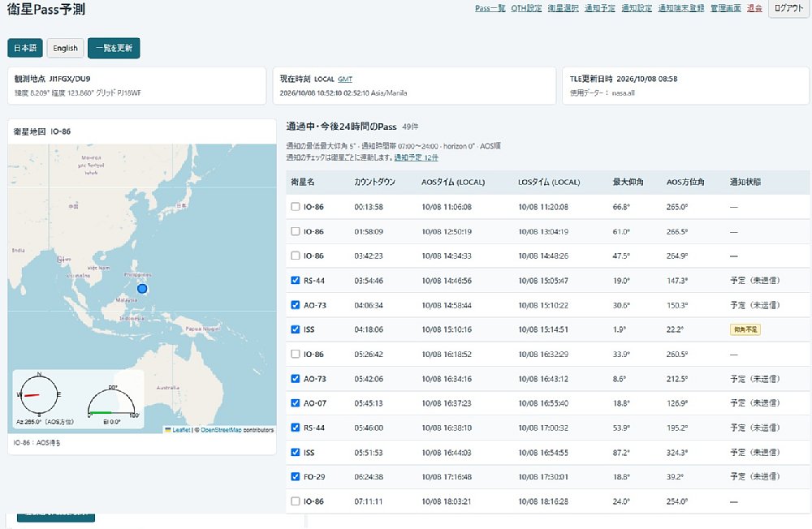The image size is (812, 529).
Task: Go to the QTH設定 page
Action: [526, 8]
